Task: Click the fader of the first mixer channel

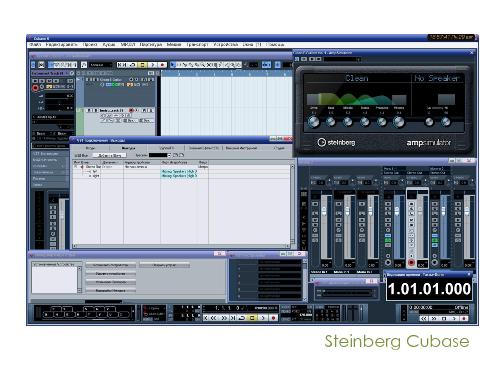Action: [x=324, y=211]
